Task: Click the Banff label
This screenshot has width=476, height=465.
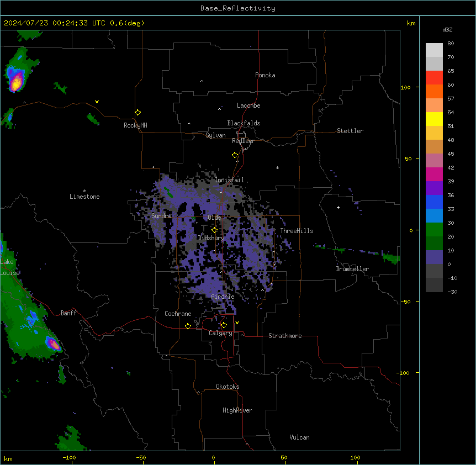Action: click(68, 313)
